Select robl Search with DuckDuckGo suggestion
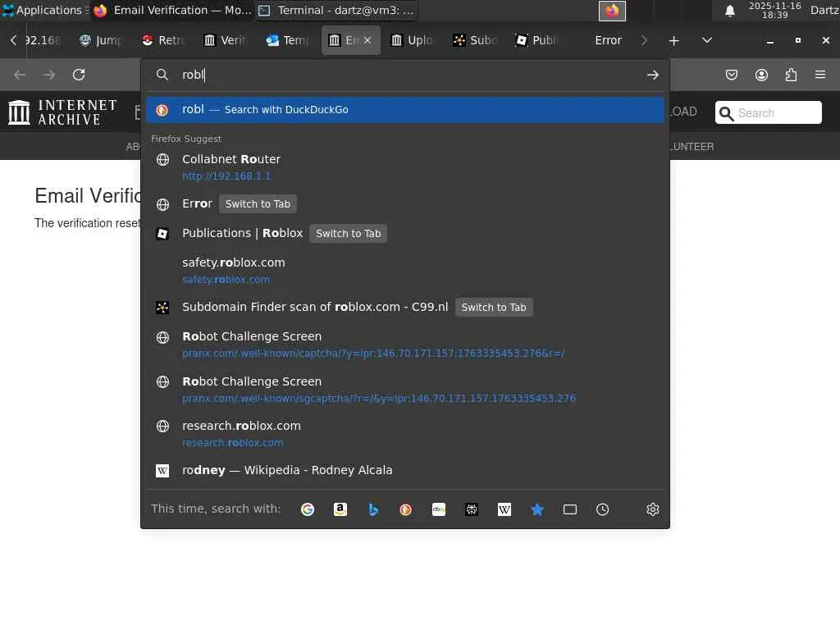Image resolution: width=840 pixels, height=630 pixels. [405, 110]
